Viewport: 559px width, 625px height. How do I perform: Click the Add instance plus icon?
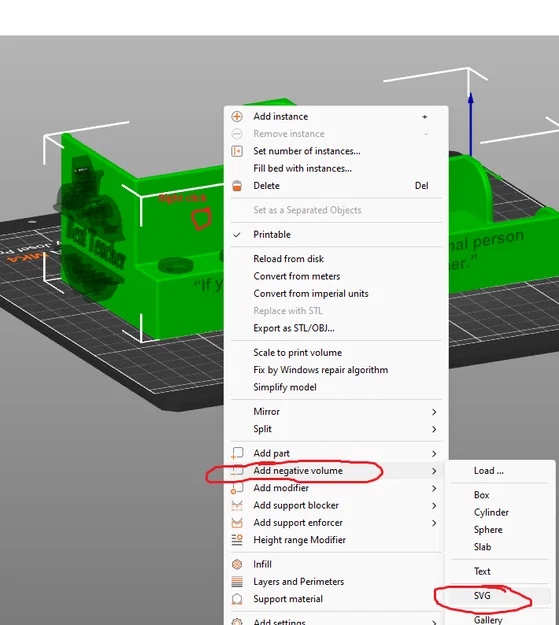tap(237, 116)
